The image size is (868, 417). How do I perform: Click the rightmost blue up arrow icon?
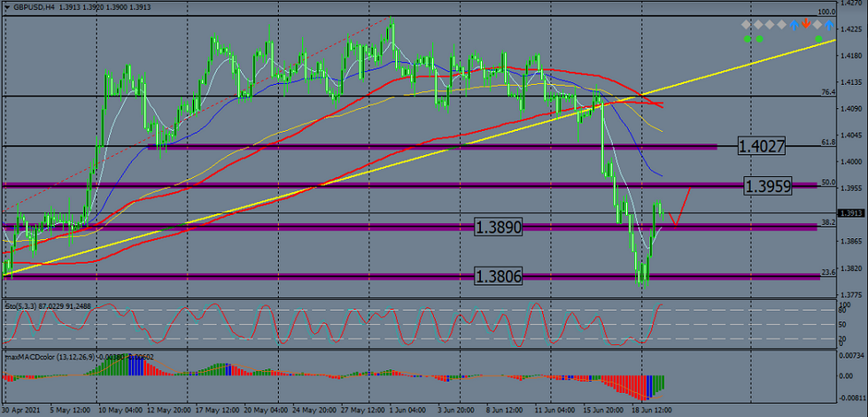pyautogui.click(x=829, y=24)
